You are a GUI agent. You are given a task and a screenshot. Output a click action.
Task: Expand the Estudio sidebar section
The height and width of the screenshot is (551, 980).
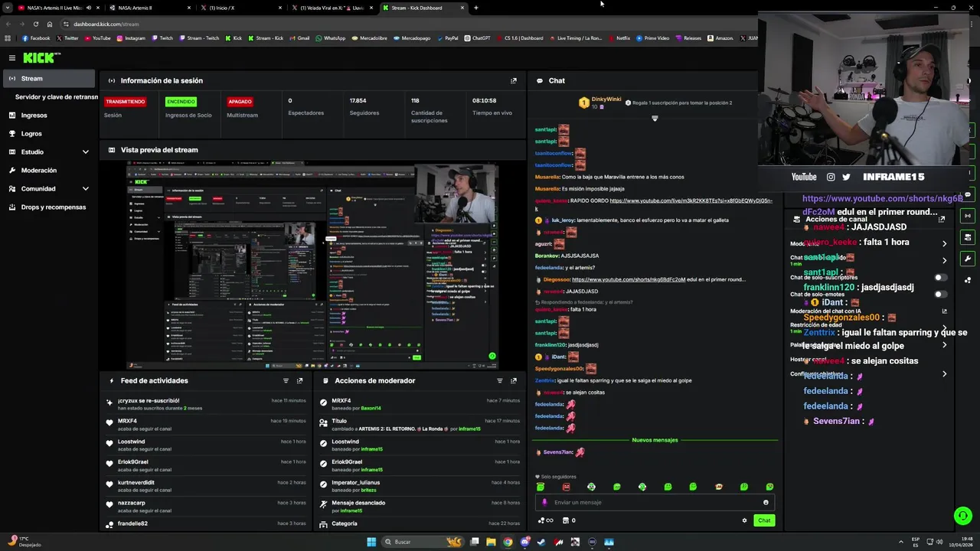[x=85, y=152]
